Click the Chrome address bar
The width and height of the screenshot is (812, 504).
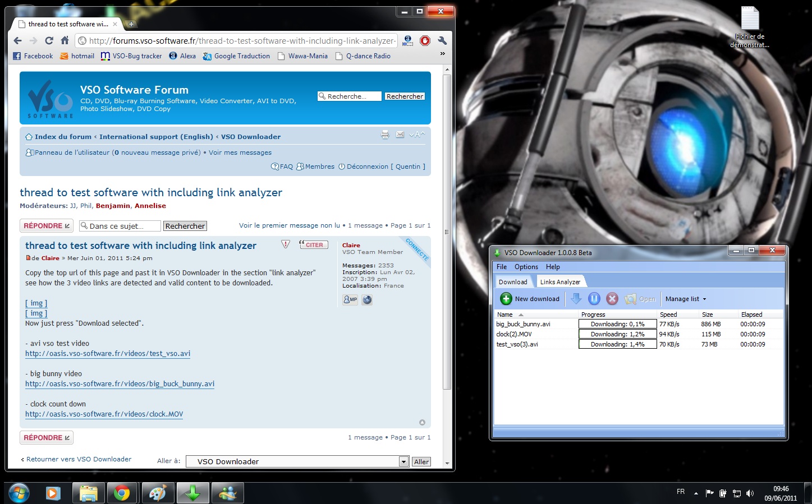click(237, 40)
